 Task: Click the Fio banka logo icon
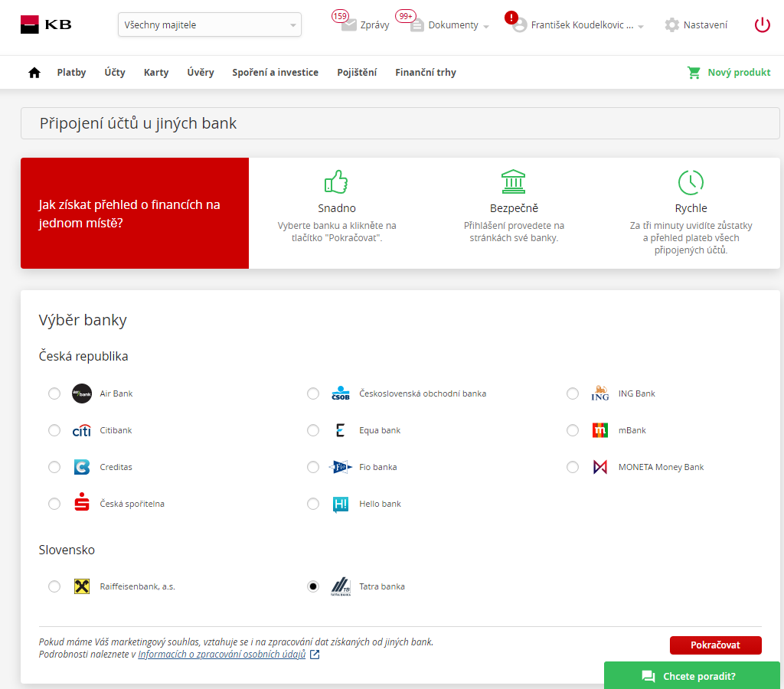[340, 467]
